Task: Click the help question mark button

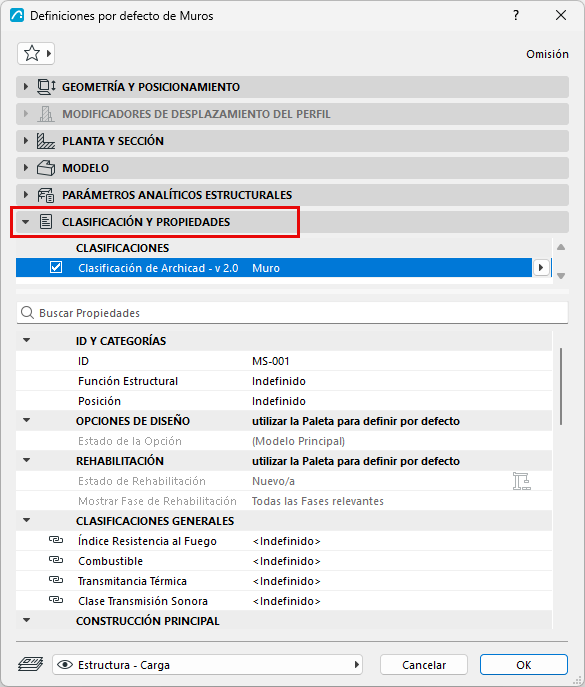Action: pyautogui.click(x=516, y=16)
